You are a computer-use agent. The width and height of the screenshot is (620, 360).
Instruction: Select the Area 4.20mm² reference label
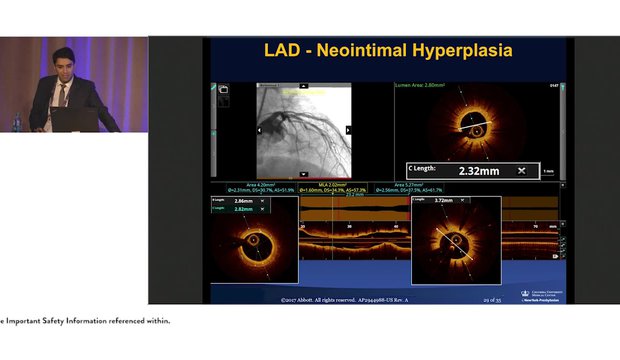click(x=261, y=188)
